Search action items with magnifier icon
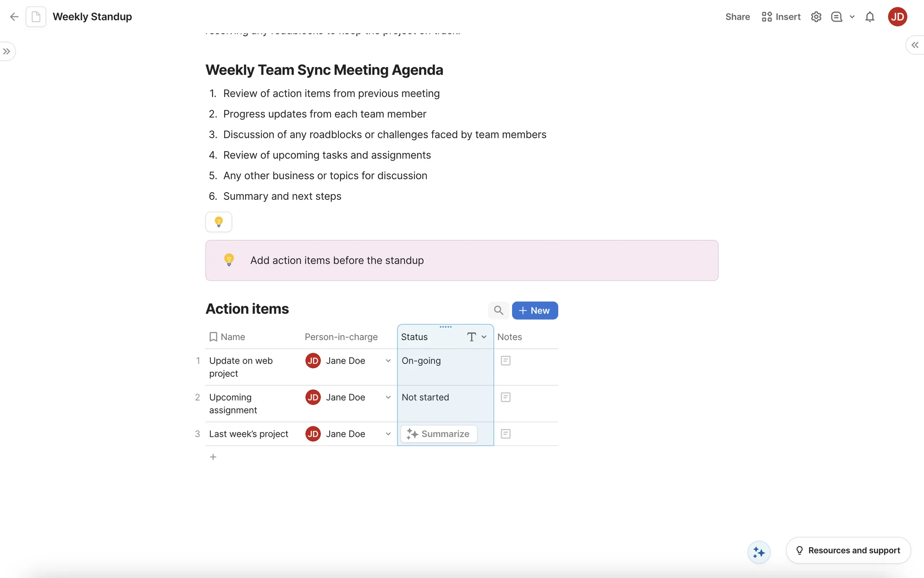This screenshot has height=578, width=924. (499, 311)
